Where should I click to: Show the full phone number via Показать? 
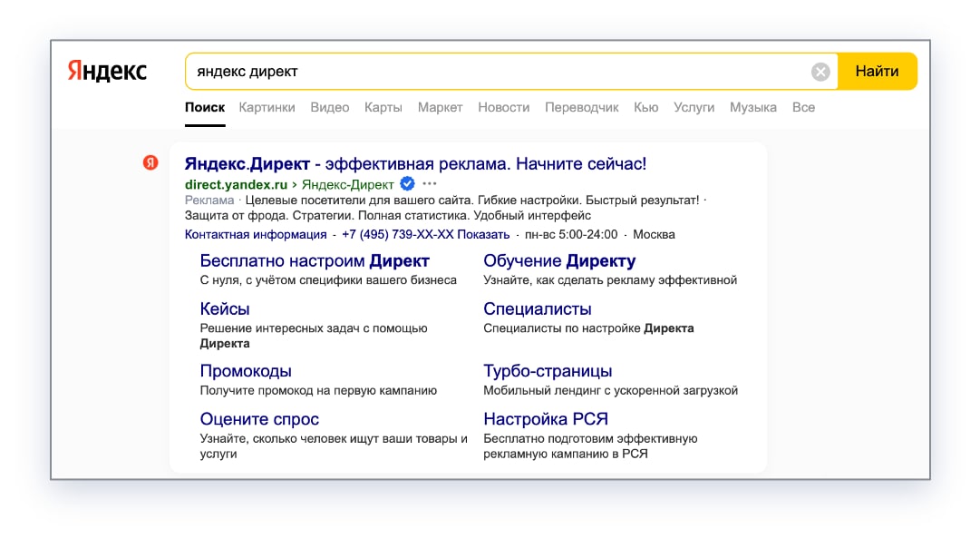(x=484, y=234)
